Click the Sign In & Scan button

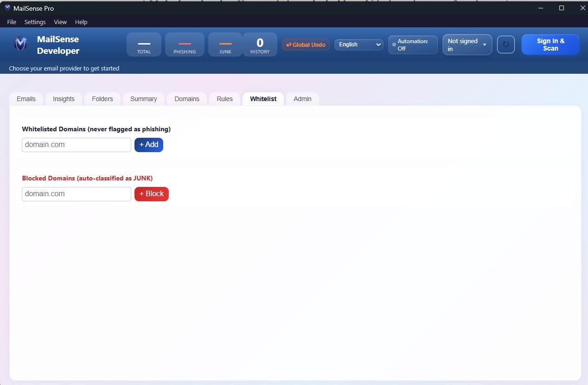point(550,45)
